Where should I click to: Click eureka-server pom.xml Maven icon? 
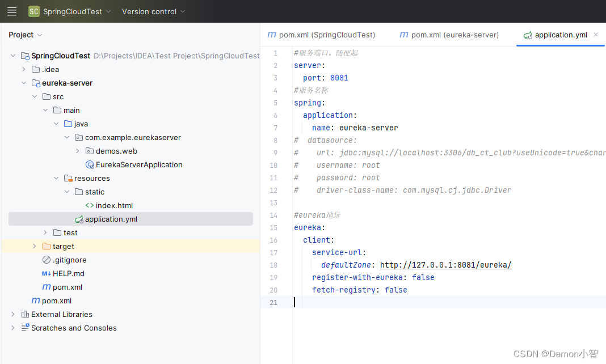click(x=47, y=287)
